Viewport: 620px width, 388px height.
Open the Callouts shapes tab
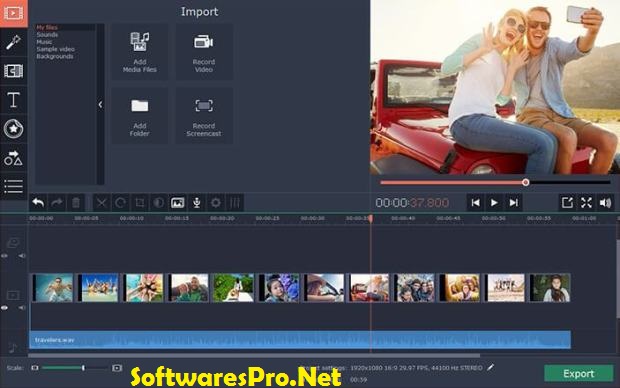[x=13, y=158]
